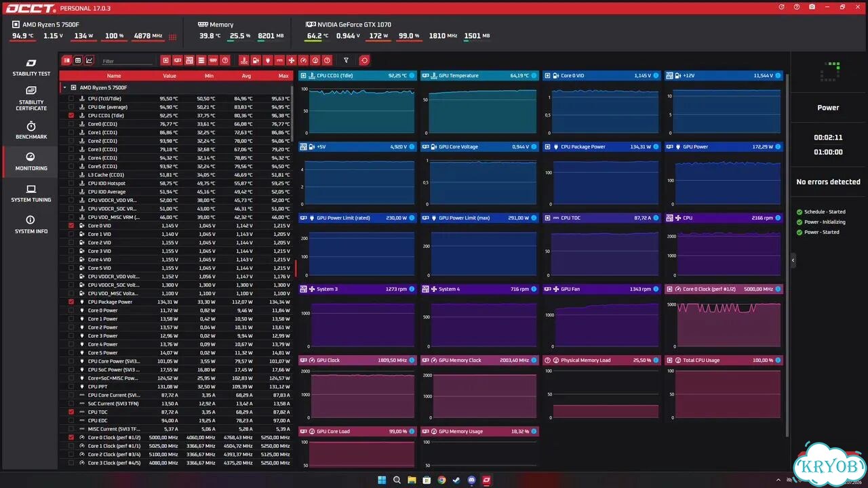Screen dimensions: 868x488
Task: Reset min/max values with refresh icon
Action: coord(364,60)
